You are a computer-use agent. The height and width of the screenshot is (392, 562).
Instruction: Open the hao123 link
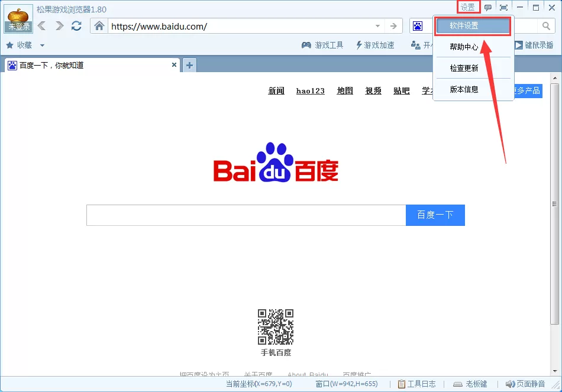tap(311, 91)
